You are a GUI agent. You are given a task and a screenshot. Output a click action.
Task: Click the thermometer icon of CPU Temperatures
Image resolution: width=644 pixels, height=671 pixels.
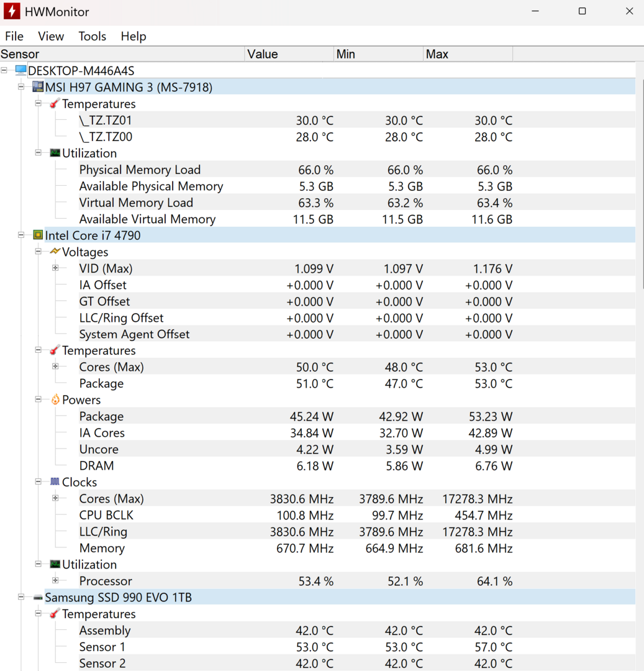[x=55, y=350]
